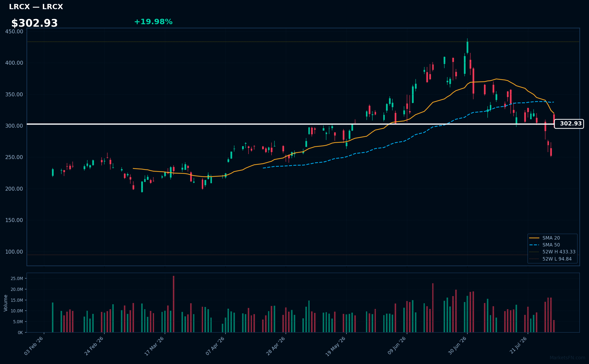The height and width of the screenshot is (364, 589).
Task: Click the 19 May '26 date label
Action: point(336,346)
